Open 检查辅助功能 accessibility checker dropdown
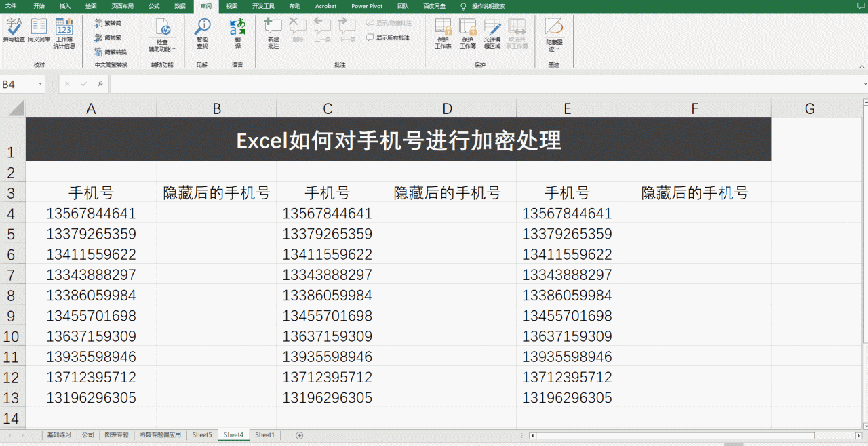Image resolution: width=868 pixels, height=446 pixels. [x=162, y=36]
